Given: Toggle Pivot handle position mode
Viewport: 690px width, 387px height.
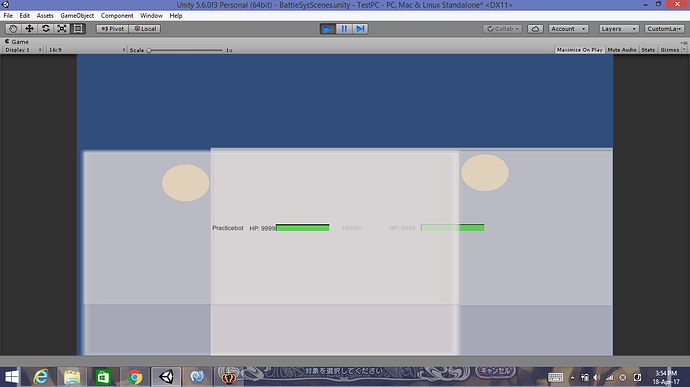Looking at the screenshot, I should [x=113, y=29].
